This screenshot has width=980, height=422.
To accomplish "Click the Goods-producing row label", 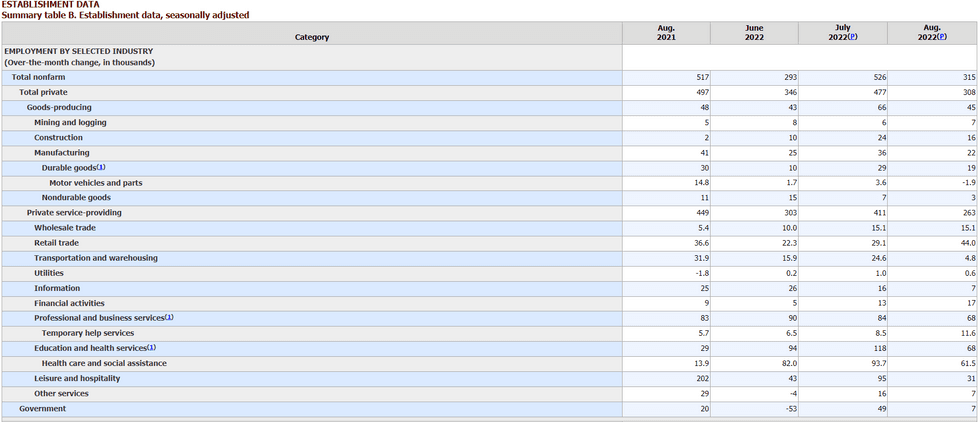I will pyautogui.click(x=59, y=107).
